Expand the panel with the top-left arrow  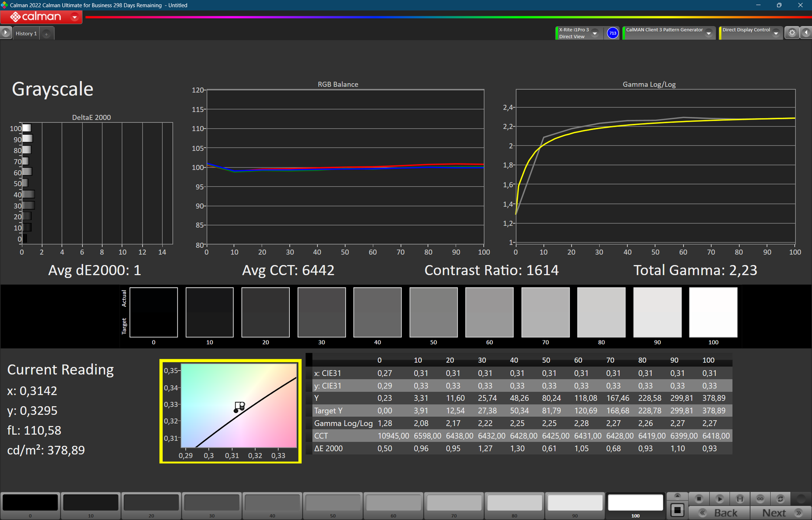(6, 32)
